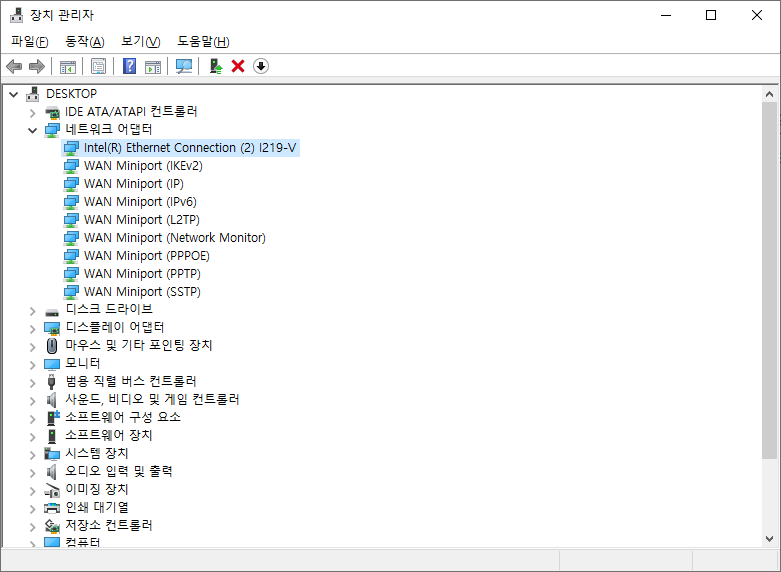The height and width of the screenshot is (572, 781).
Task: Select the 저장소 컨트롤러 label
Action: (x=109, y=525)
